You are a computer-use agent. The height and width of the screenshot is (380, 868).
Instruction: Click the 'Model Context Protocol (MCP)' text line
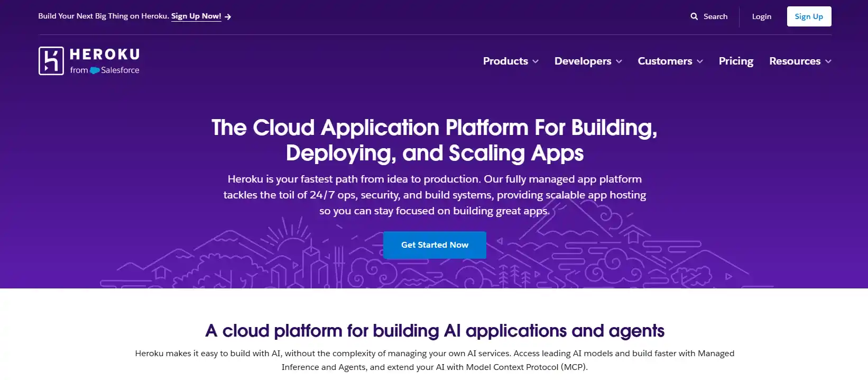click(x=435, y=367)
